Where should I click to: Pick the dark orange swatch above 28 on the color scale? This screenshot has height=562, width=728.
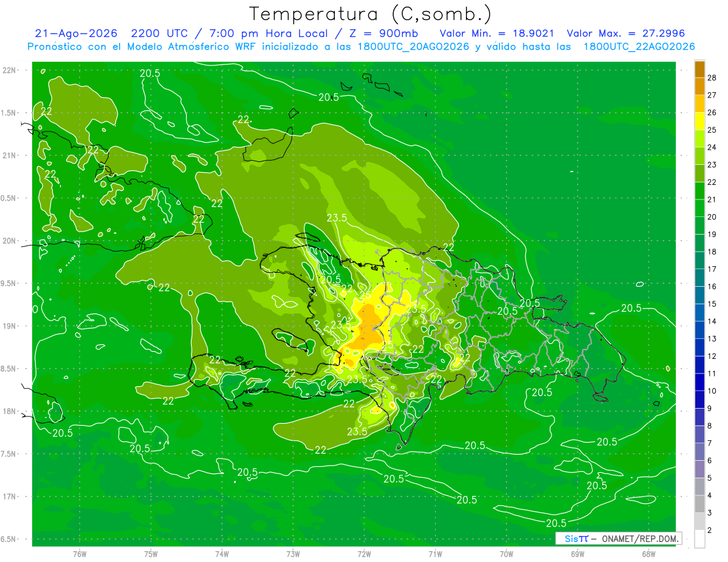(699, 69)
